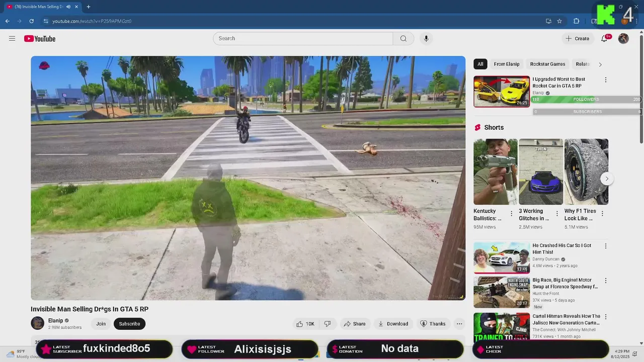Click the install app icon in address bar
644x362 pixels.
[548, 21]
